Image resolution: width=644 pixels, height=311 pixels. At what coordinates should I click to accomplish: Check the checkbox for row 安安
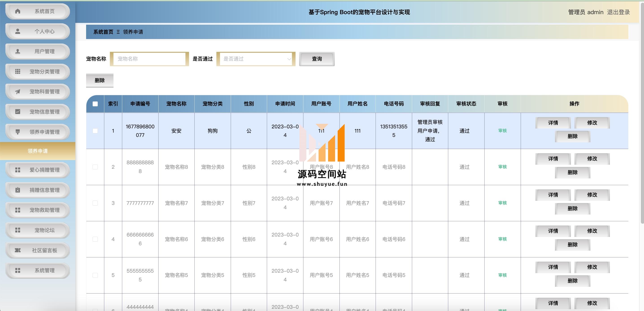point(95,131)
